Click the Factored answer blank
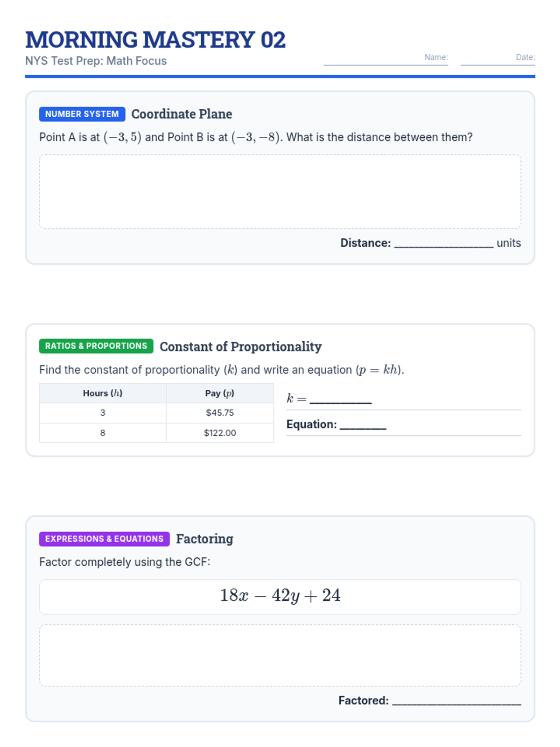The width and height of the screenshot is (560, 747). 457,701
